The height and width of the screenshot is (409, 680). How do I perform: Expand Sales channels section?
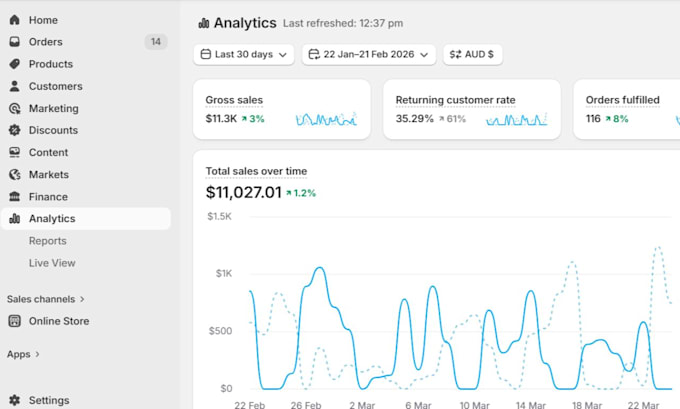pos(46,299)
